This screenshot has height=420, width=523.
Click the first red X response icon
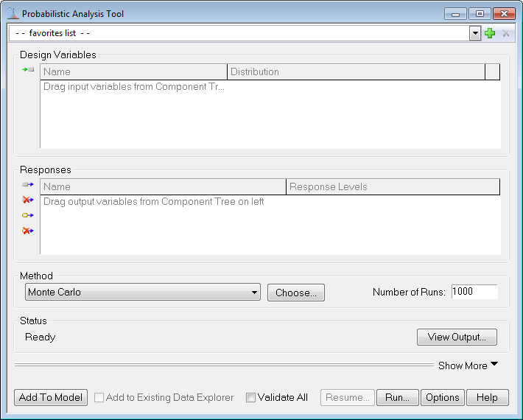[28, 200]
